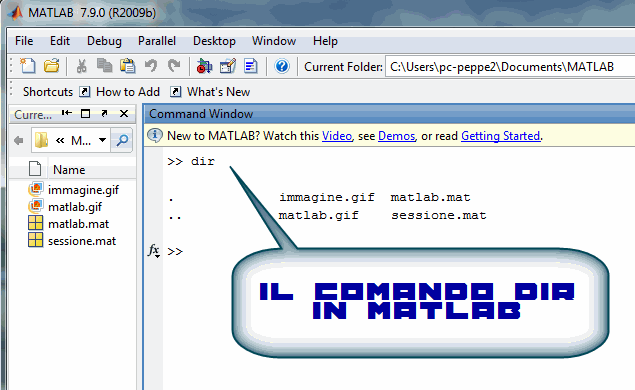Screen dimensions: 635x390
Task: Click the matlab.gif file icon
Action: click(36, 206)
